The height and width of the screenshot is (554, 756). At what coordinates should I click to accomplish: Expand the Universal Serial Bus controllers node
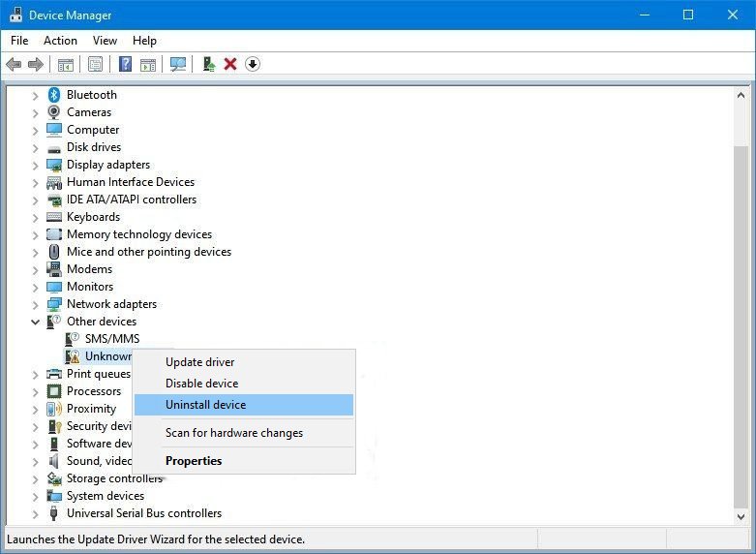click(x=35, y=514)
